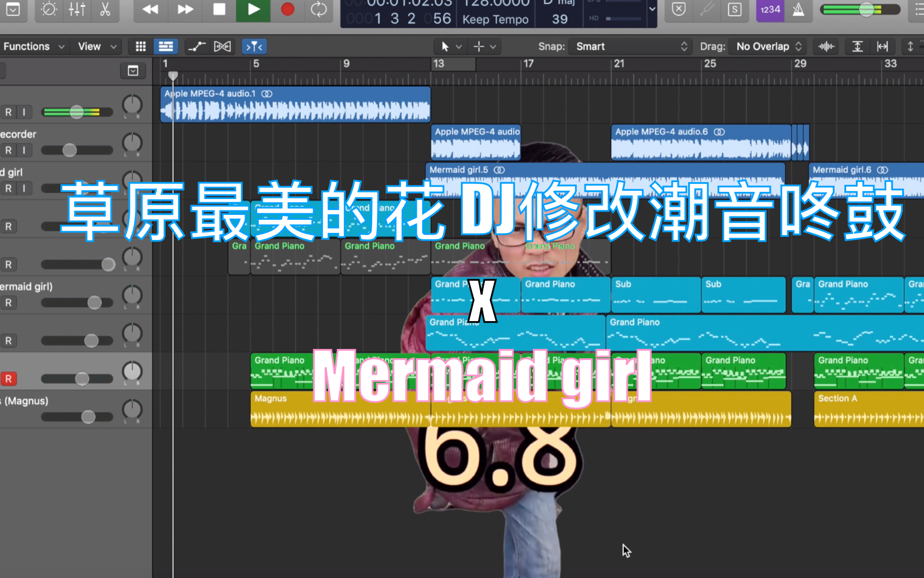This screenshot has width=924, height=578.
Task: Turn the first track pan knob
Action: click(x=132, y=105)
